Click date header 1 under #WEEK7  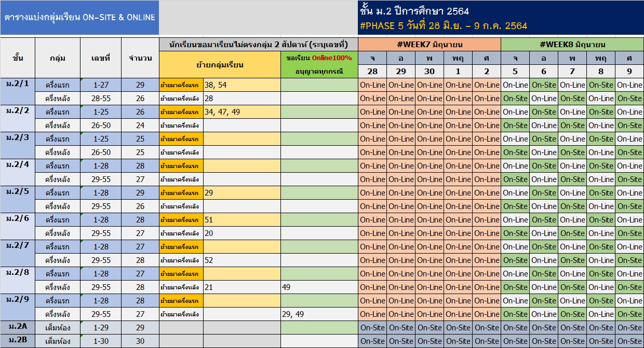(x=458, y=72)
